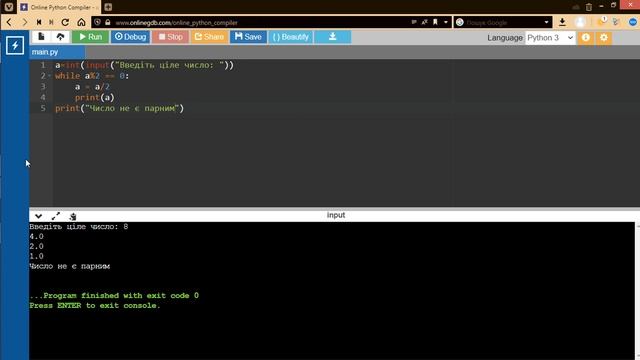Image resolution: width=640 pixels, height=360 pixels.
Task: Click the synced tabs cloud icon
Action: 576,7
